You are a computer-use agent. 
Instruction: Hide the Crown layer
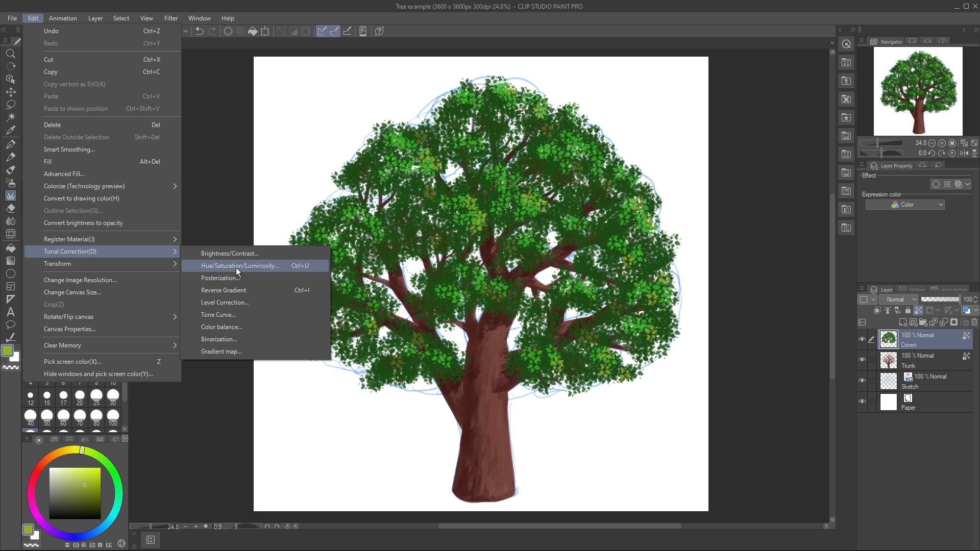862,339
